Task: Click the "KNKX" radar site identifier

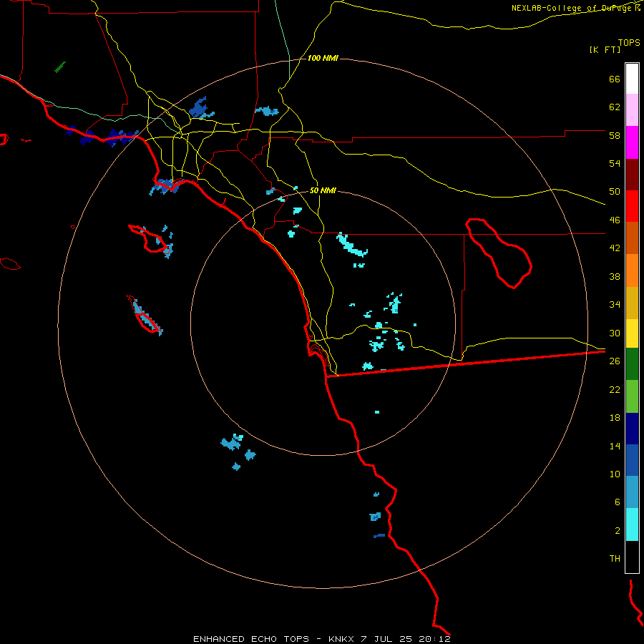Action: (x=343, y=639)
